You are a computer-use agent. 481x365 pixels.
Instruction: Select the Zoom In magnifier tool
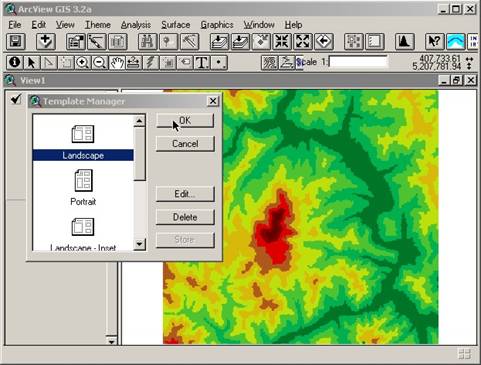(x=83, y=62)
